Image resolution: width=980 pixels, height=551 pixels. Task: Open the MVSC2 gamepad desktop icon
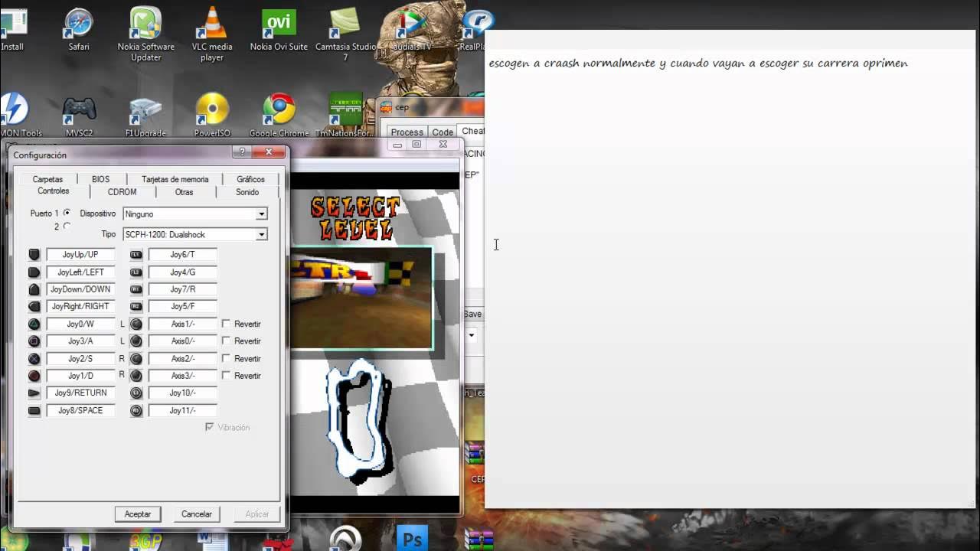(x=78, y=115)
